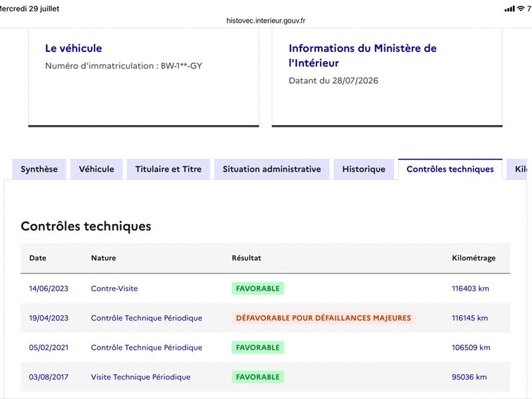Go to the Historique tab
This screenshot has width=532, height=399.
[364, 169]
